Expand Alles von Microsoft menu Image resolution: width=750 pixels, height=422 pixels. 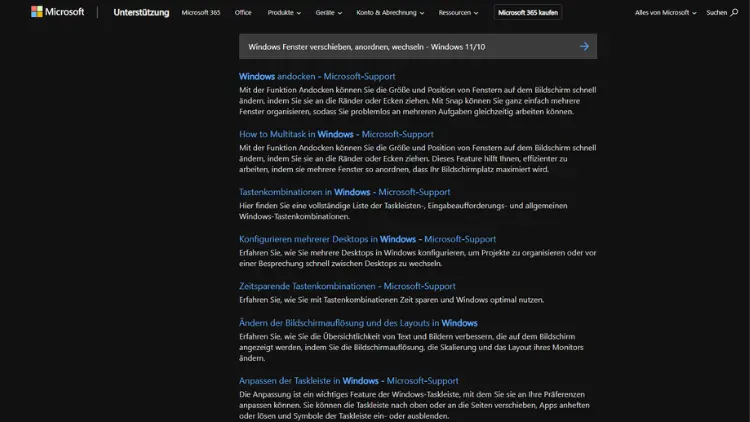pyautogui.click(x=666, y=13)
